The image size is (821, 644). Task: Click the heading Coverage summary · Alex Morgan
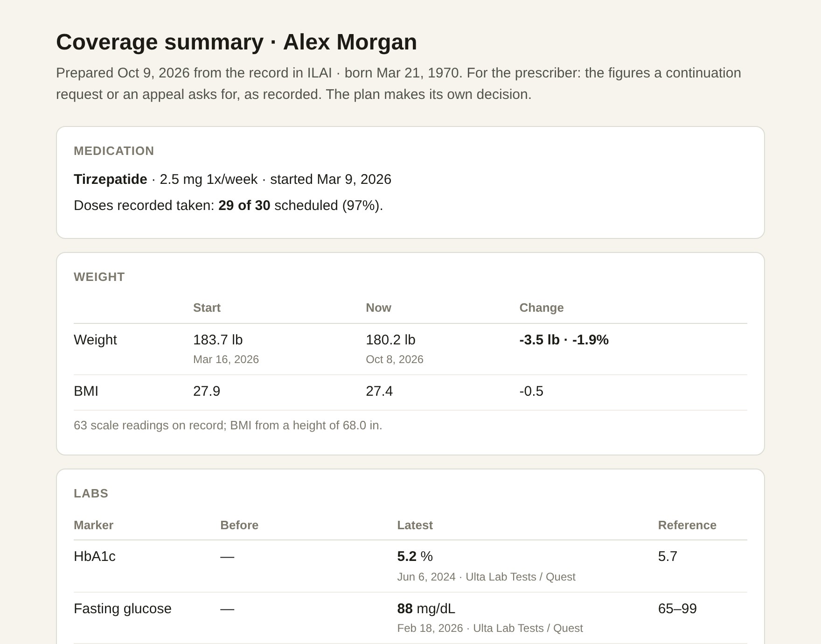pos(237,42)
